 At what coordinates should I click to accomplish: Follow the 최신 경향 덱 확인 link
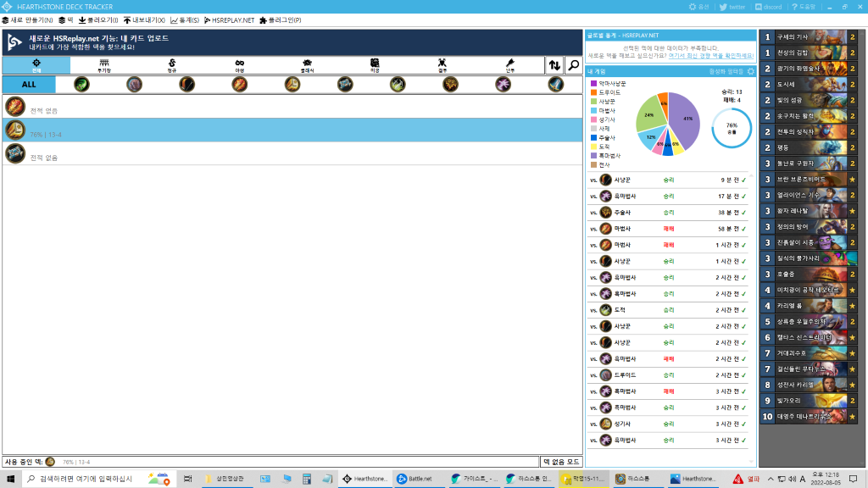711,56
